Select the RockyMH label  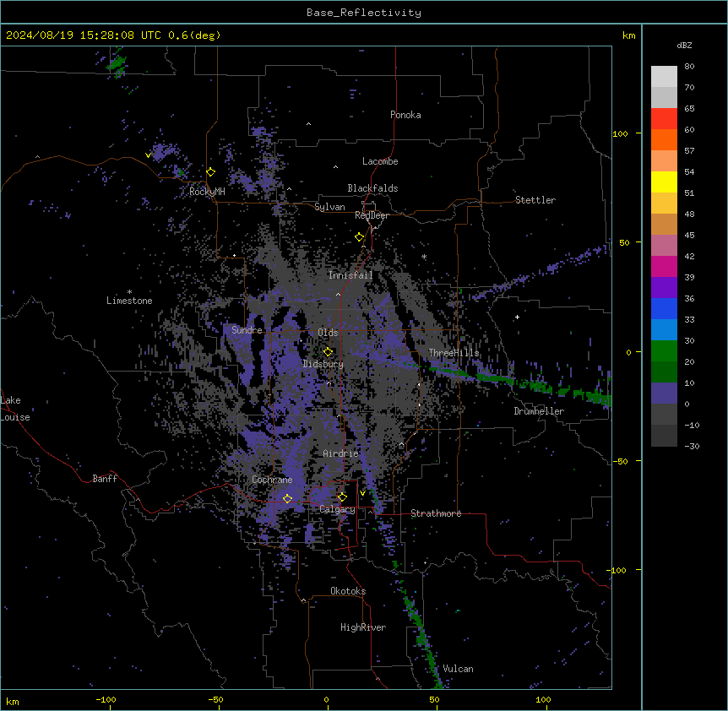pyautogui.click(x=207, y=192)
